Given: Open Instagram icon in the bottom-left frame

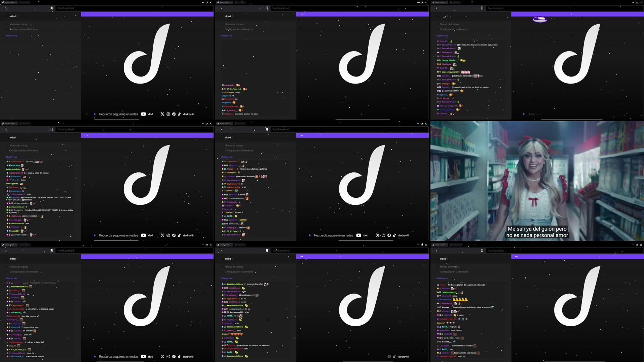Looking at the screenshot, I should (x=168, y=357).
